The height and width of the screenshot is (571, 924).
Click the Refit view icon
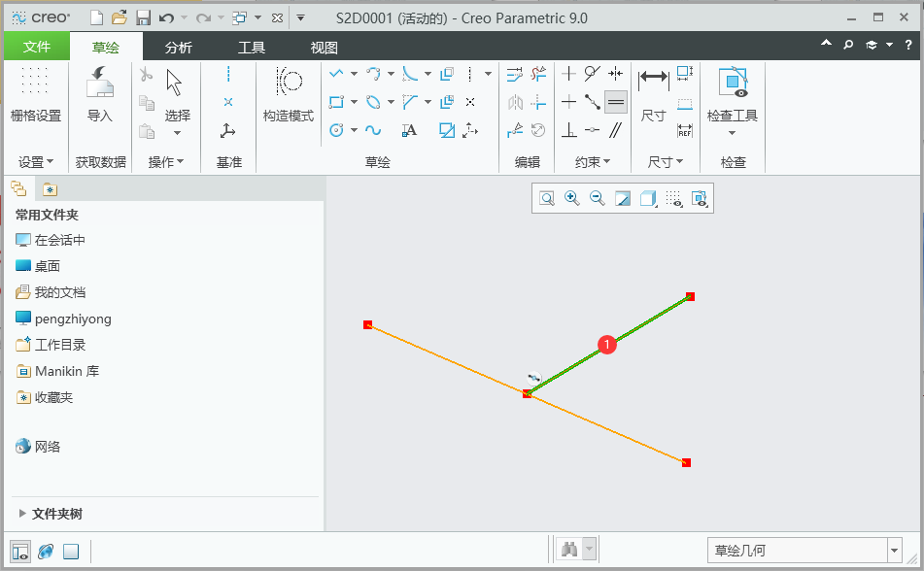547,198
